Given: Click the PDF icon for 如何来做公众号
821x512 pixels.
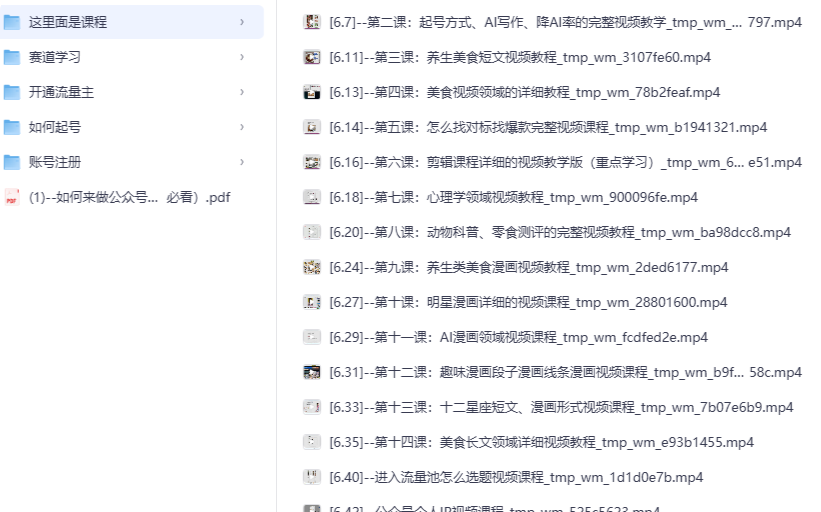Looking at the screenshot, I should [12, 197].
